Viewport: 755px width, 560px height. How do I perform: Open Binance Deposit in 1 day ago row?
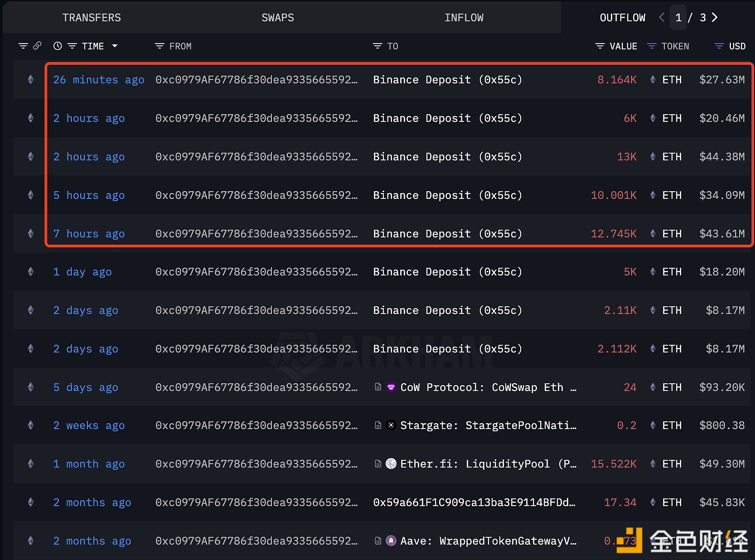point(448,272)
